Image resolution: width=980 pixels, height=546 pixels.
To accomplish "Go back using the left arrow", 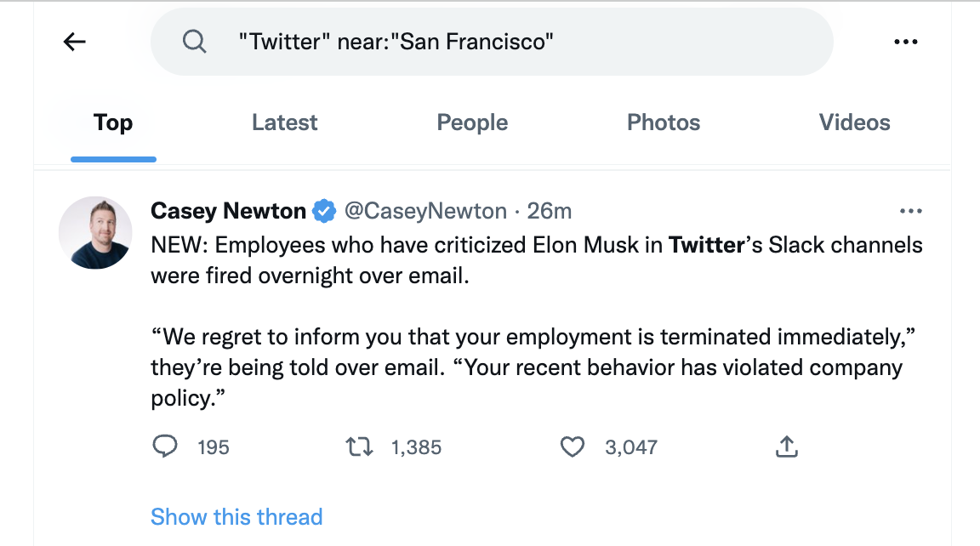I will (75, 42).
